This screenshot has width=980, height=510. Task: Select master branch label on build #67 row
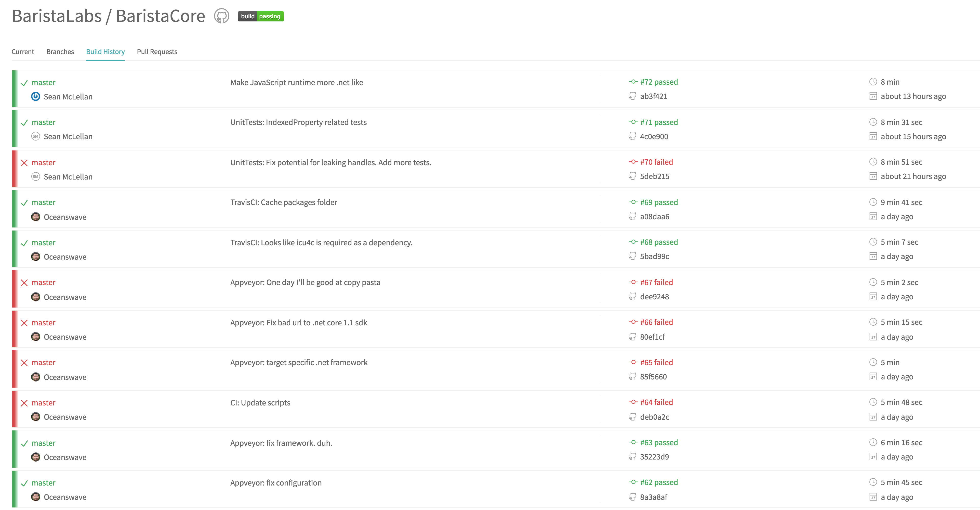43,282
